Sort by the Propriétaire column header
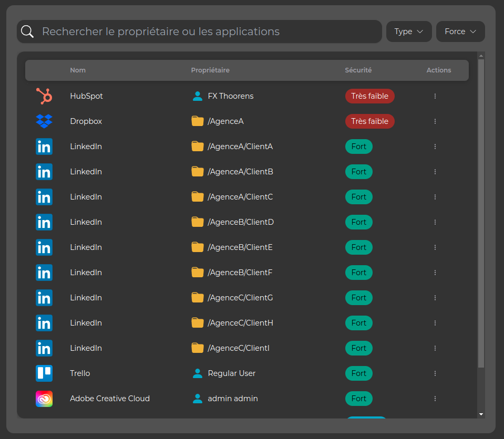This screenshot has height=439, width=504. point(210,70)
